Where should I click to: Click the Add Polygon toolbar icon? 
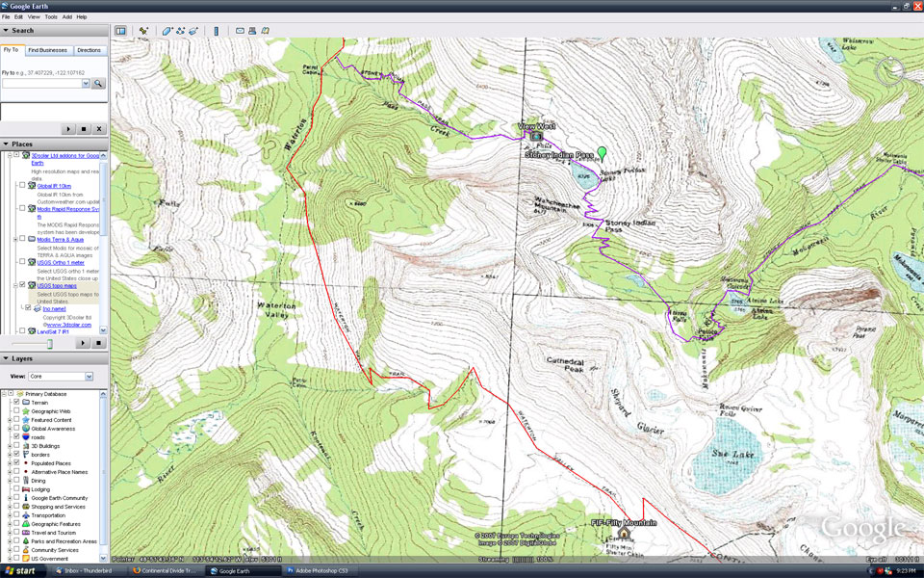pyautogui.click(x=167, y=31)
